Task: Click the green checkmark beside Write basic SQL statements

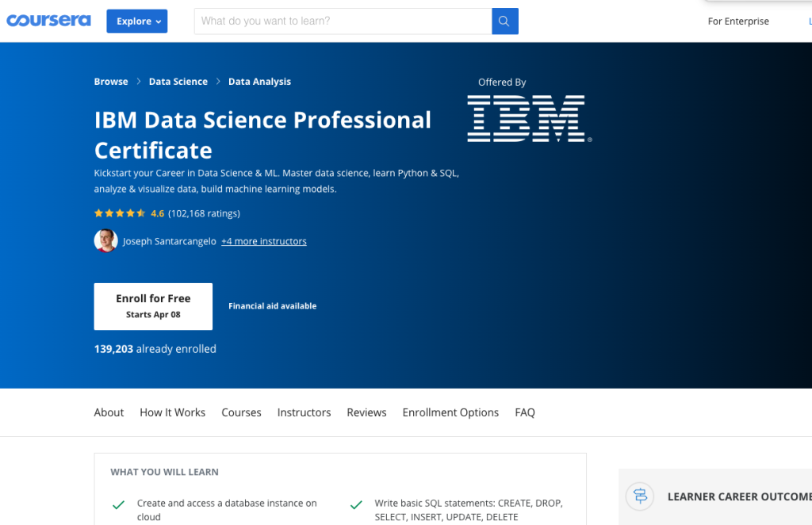Action: (x=356, y=505)
